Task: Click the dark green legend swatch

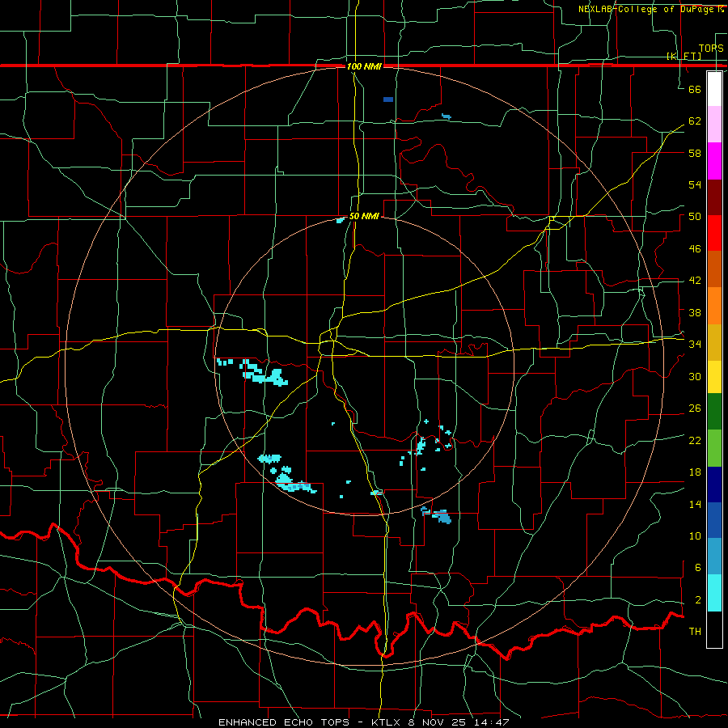Action: click(714, 411)
